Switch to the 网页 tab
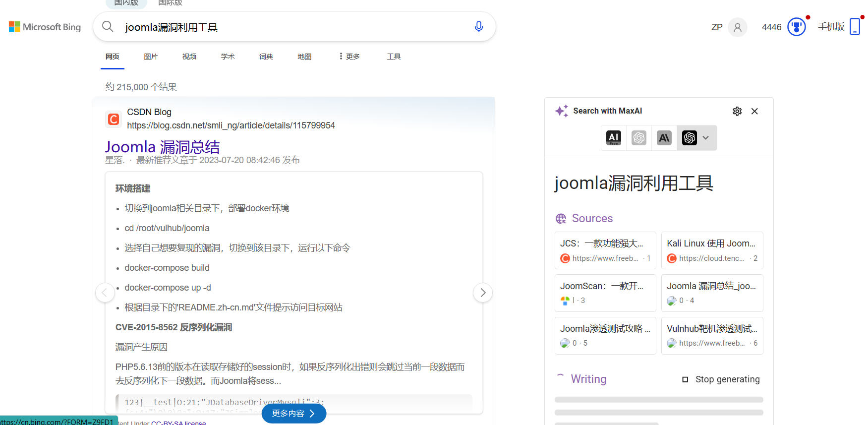This screenshot has height=425, width=868. point(113,57)
